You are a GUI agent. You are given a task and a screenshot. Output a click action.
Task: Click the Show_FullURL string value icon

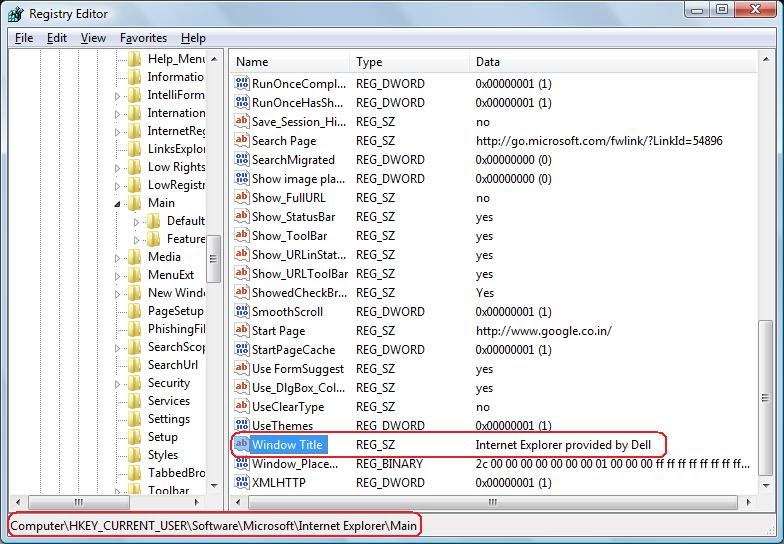(242, 197)
